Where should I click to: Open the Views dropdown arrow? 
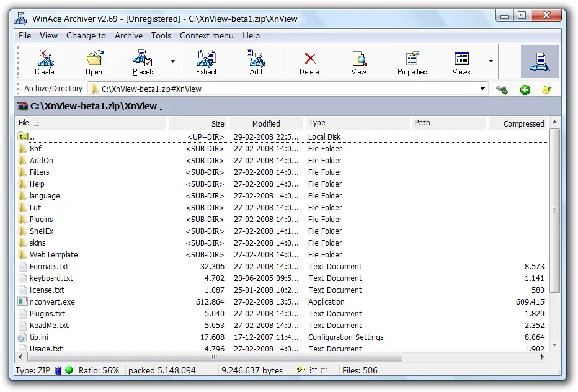[x=491, y=61]
